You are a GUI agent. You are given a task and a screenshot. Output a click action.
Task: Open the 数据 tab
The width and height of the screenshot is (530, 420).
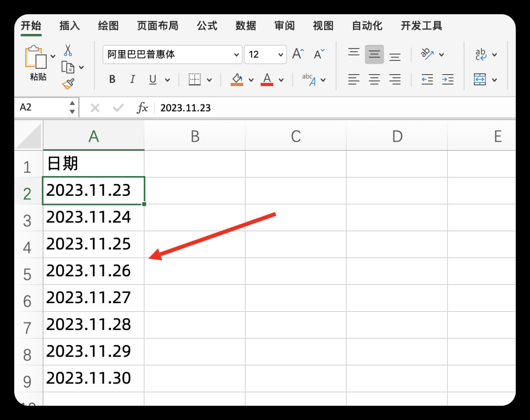click(x=246, y=26)
